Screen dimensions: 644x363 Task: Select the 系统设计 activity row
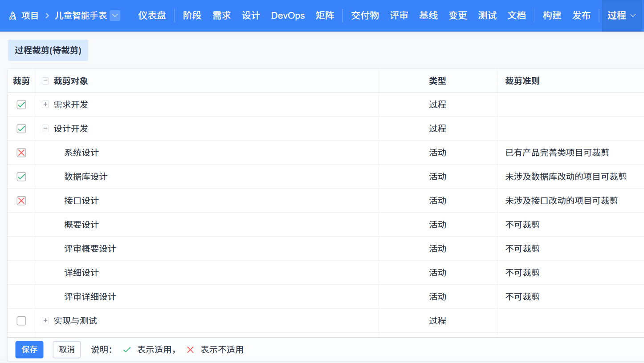[x=326, y=153]
